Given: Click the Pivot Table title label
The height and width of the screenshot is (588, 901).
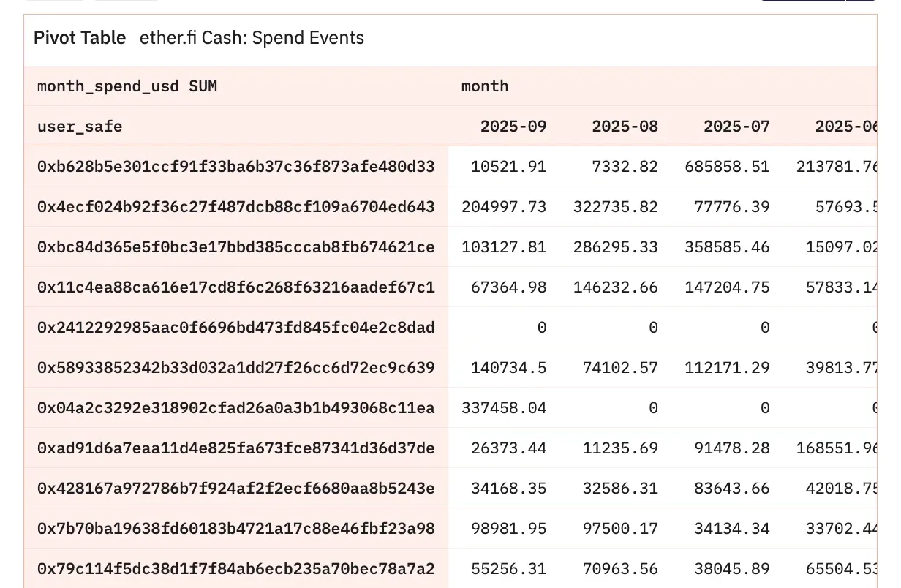Looking at the screenshot, I should (x=80, y=38).
